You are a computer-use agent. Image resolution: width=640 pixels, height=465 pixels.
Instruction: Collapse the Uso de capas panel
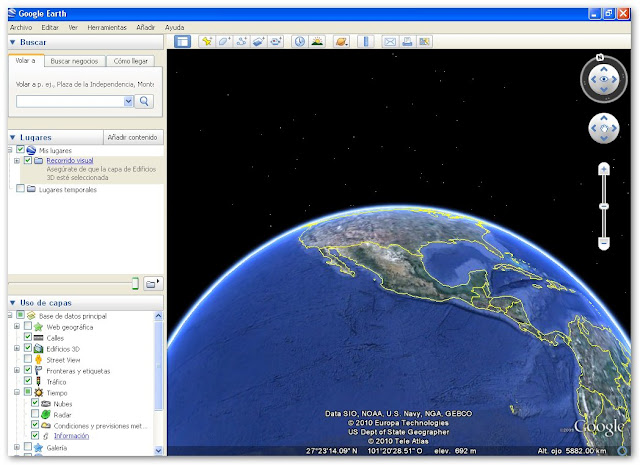pyautogui.click(x=13, y=303)
